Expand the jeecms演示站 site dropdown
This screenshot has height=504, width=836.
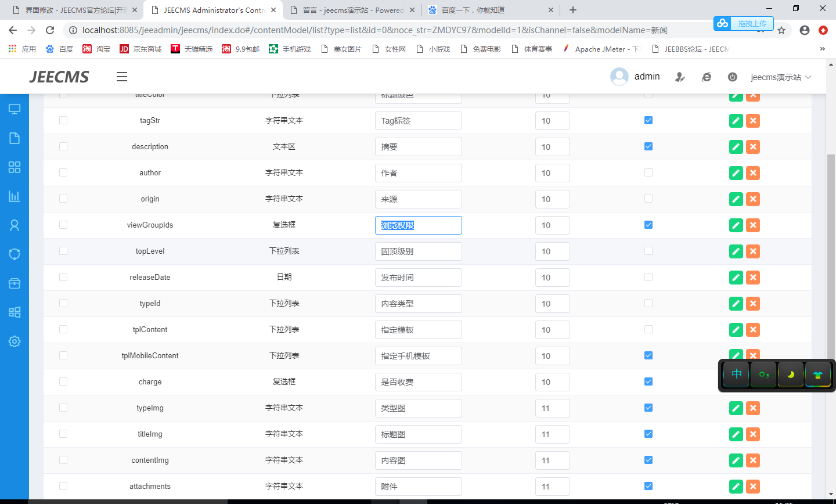tap(780, 77)
